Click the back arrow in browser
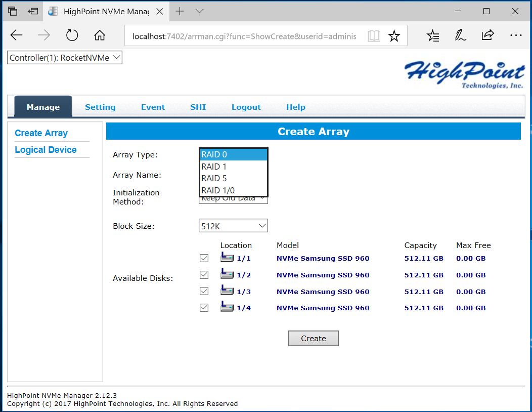Image resolution: width=532 pixels, height=412 pixels. coord(16,35)
